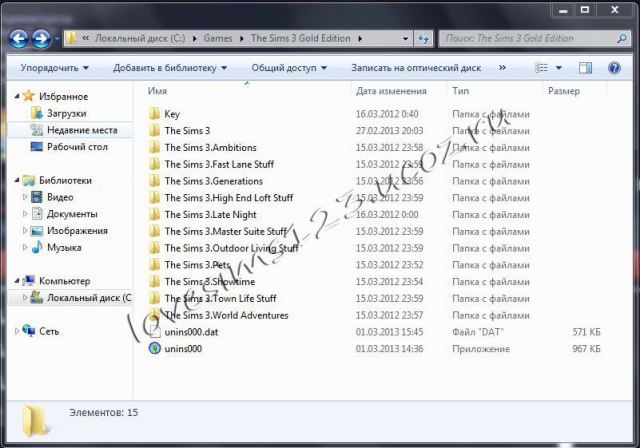Expand the Музыка library
640x448 pixels.
(24, 247)
